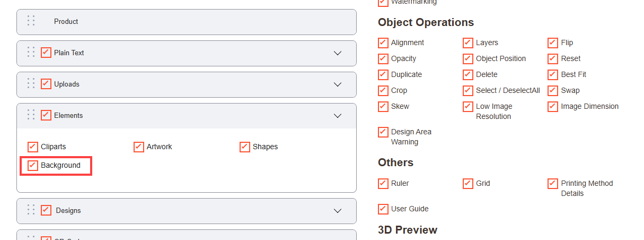
Task: Click the Designs row drag handle
Action: (31, 210)
